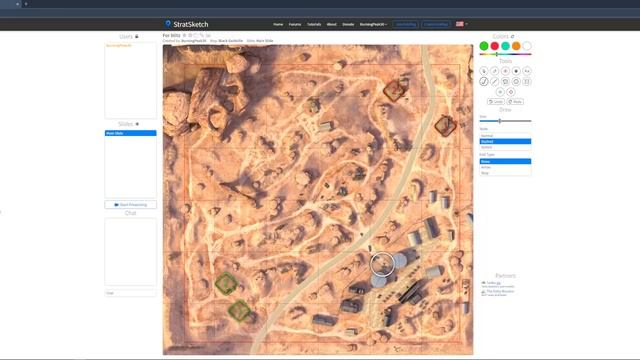The width and height of the screenshot is (640, 360).
Task: Click the BurningPeak36 name in Users list
Action: pyautogui.click(x=119, y=46)
